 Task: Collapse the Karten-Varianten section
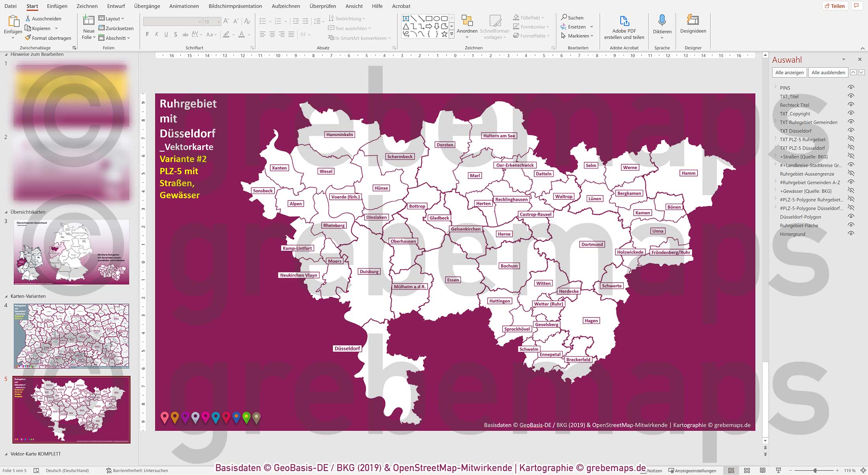(6, 296)
